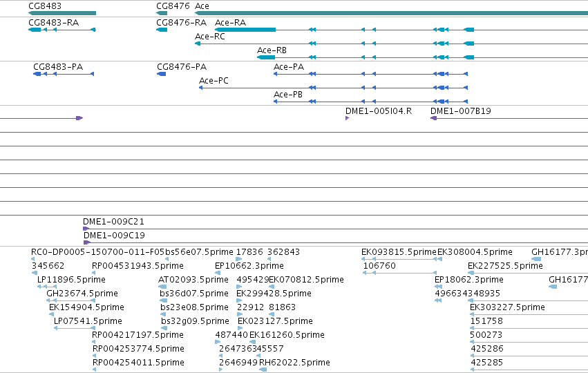The image size is (588, 373).
Task: Select the bs56e07.5prime EST label
Action: click(x=199, y=252)
